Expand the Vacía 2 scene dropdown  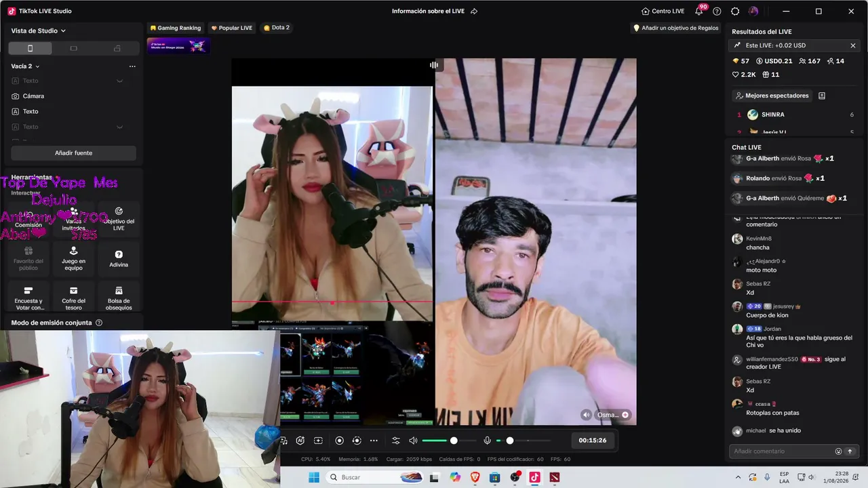26,66
